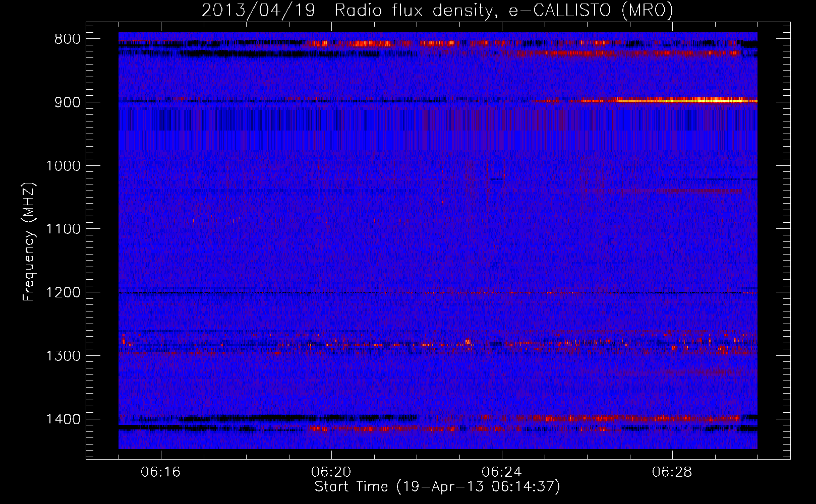This screenshot has width=816, height=504.
Task: Select the 800 frequency tick label
Action: (x=68, y=39)
